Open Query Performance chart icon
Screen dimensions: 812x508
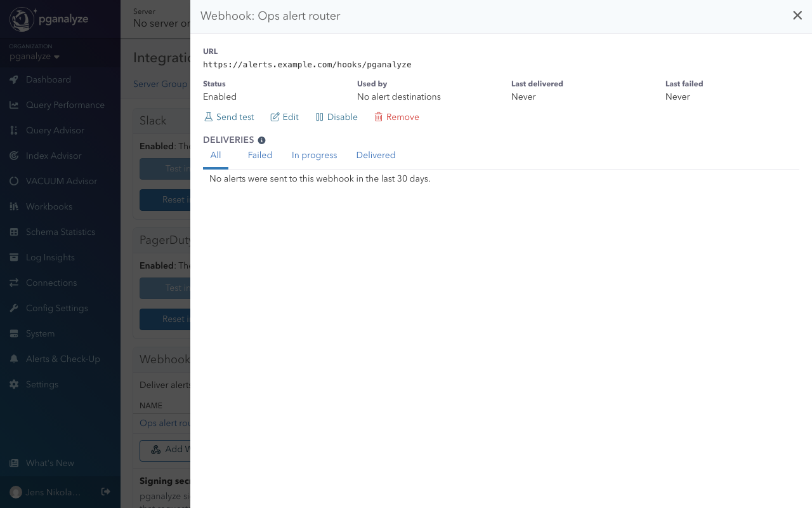coord(14,105)
